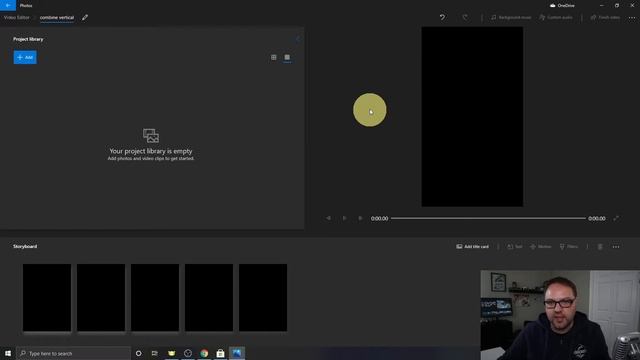Click the pencil icon to rename project
Image resolution: width=640 pixels, height=360 pixels.
[x=85, y=18]
